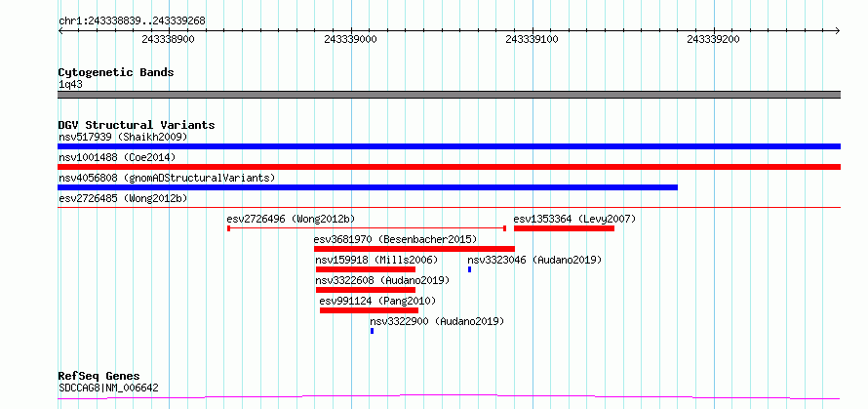Select the blue bar under nsv4056808
The height and width of the screenshot is (409, 868).
[368, 187]
